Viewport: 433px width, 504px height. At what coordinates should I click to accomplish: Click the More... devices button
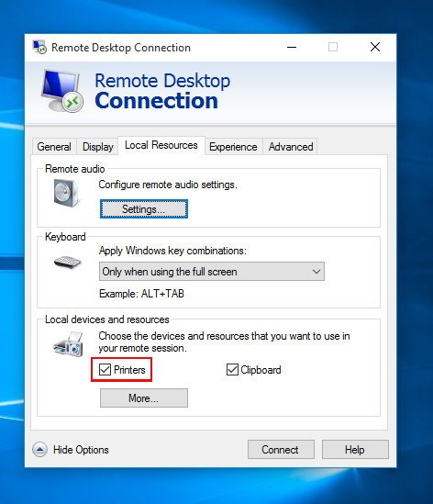(144, 398)
